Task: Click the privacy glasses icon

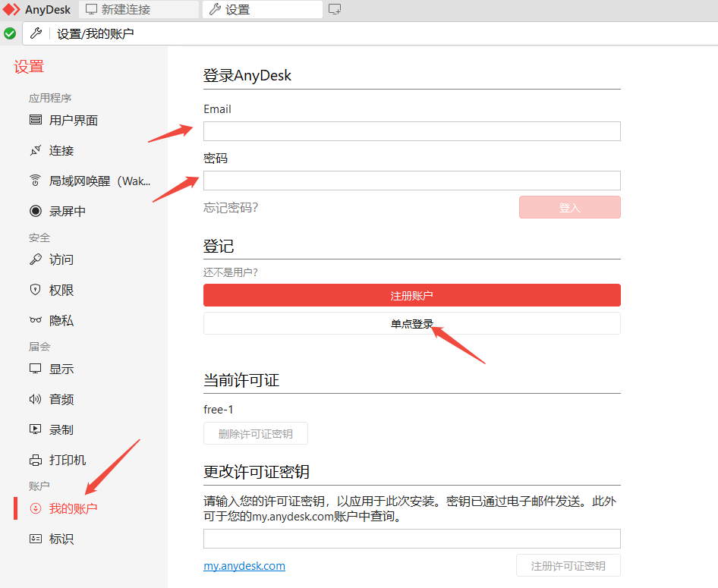Action: 36,321
